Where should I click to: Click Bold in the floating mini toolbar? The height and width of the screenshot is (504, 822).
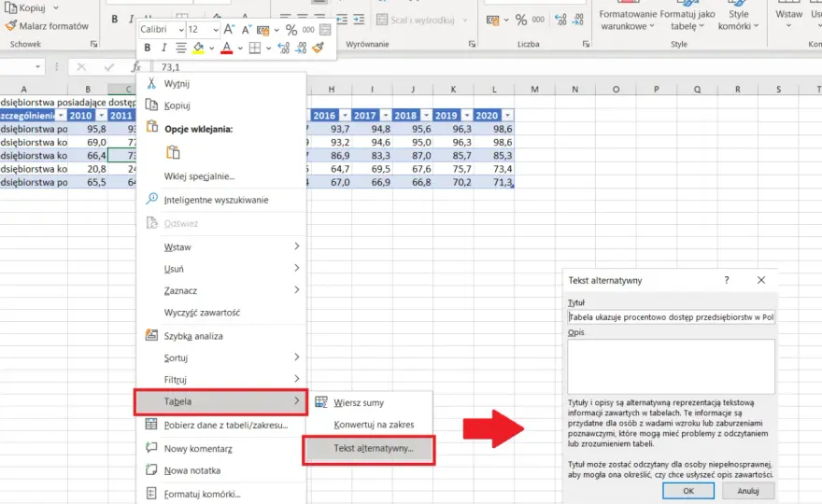(x=148, y=48)
